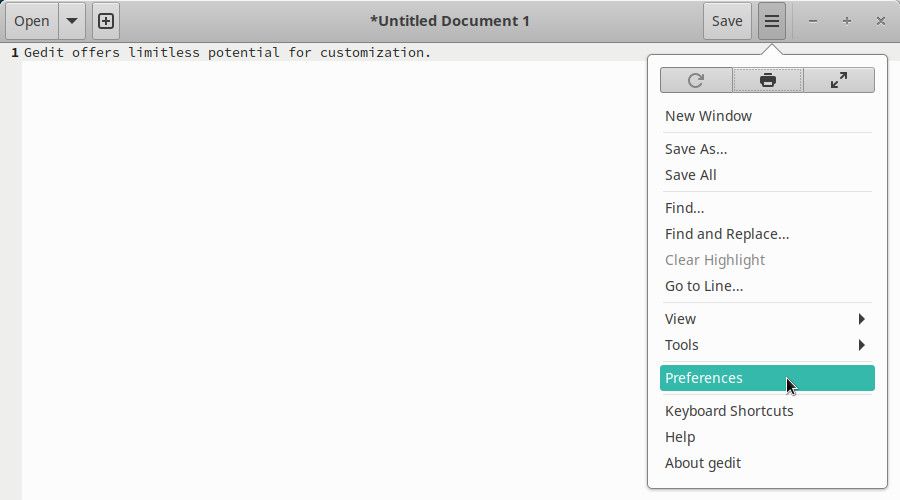The image size is (900, 500).
Task: Open Keyboard Shortcuts entry
Action: pos(729,411)
